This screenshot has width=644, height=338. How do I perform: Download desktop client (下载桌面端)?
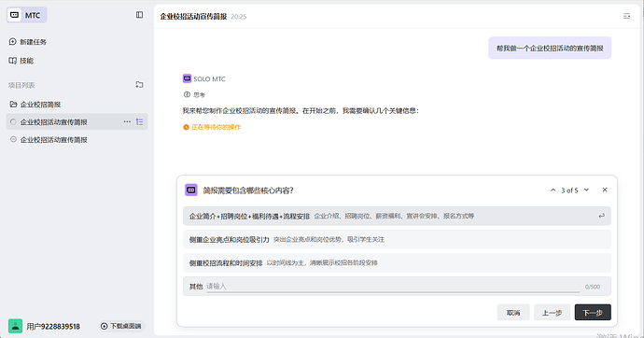(x=121, y=326)
